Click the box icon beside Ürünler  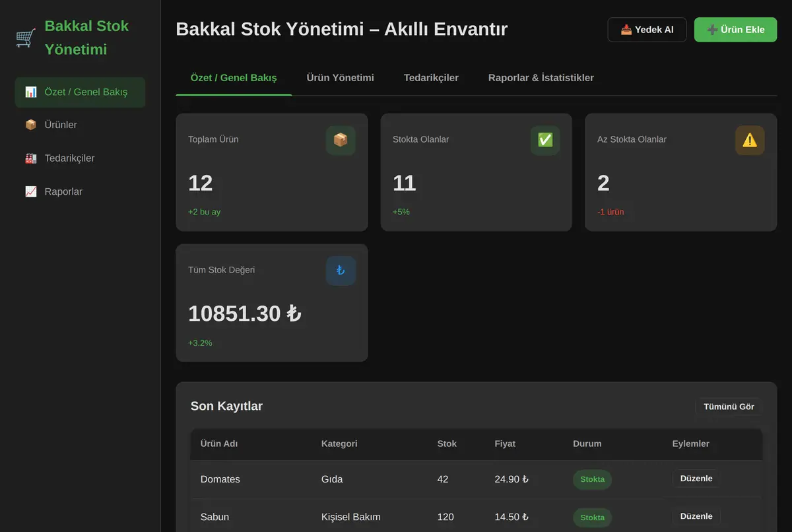point(31,125)
